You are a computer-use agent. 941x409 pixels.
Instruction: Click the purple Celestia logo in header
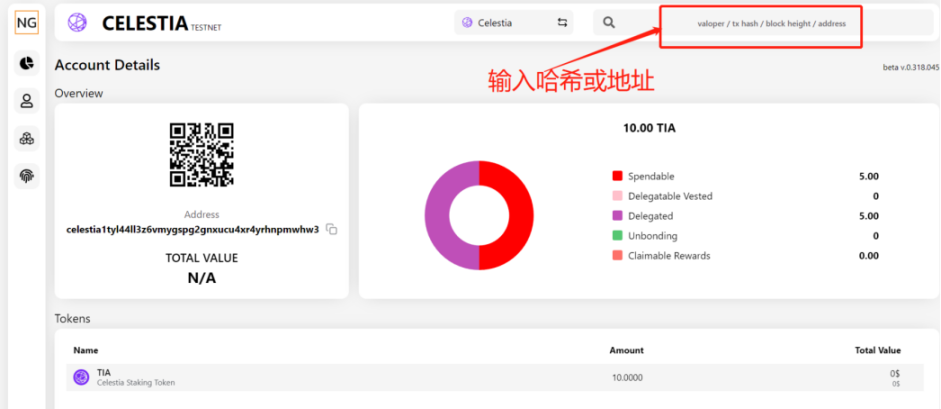click(77, 23)
